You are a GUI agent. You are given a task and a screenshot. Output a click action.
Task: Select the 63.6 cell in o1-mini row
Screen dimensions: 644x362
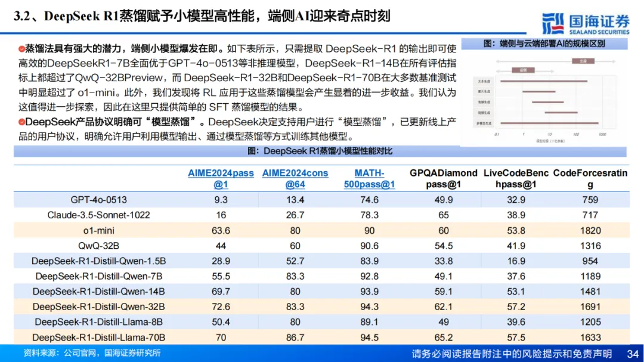(x=221, y=231)
